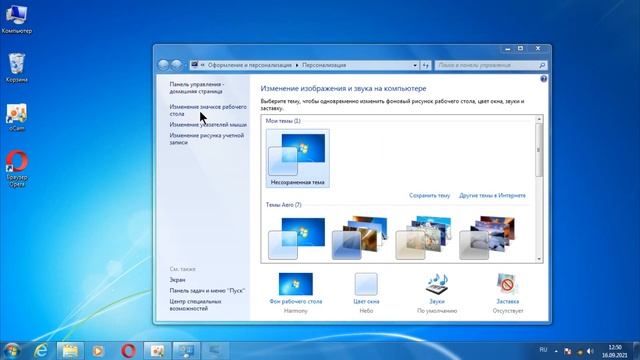Click the address bar double-chevron dropdown
The height and width of the screenshot is (360, 640).
pos(202,65)
